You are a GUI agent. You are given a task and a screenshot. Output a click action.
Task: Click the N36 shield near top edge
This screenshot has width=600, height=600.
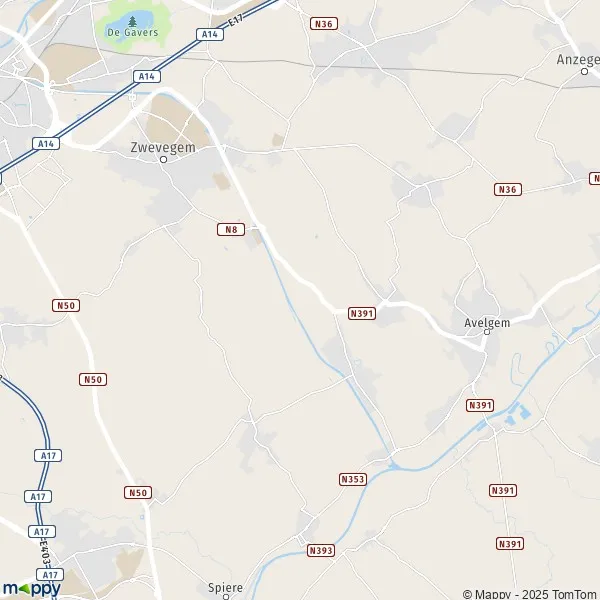[324, 24]
